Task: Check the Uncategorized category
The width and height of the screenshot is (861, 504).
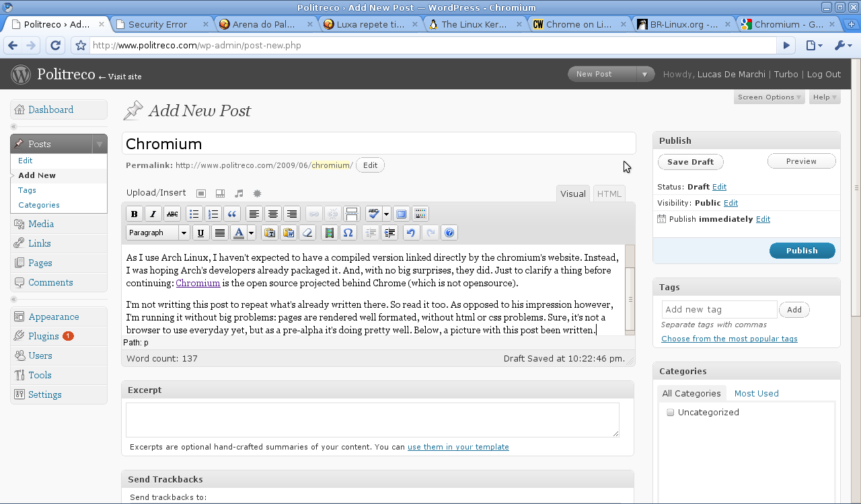Action: pyautogui.click(x=670, y=413)
